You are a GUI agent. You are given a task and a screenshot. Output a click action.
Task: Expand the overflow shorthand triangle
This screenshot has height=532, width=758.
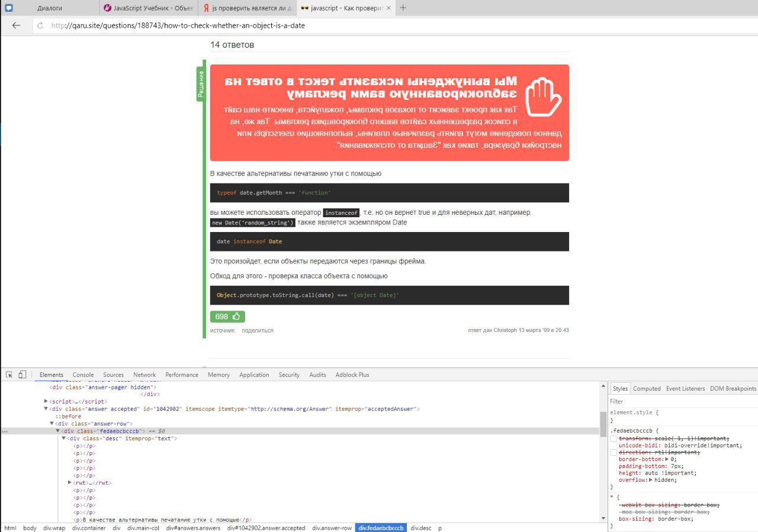pyautogui.click(x=651, y=480)
